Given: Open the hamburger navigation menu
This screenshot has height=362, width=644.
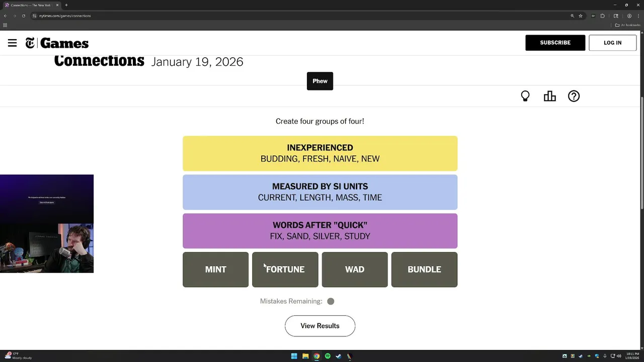Looking at the screenshot, I should [x=13, y=43].
